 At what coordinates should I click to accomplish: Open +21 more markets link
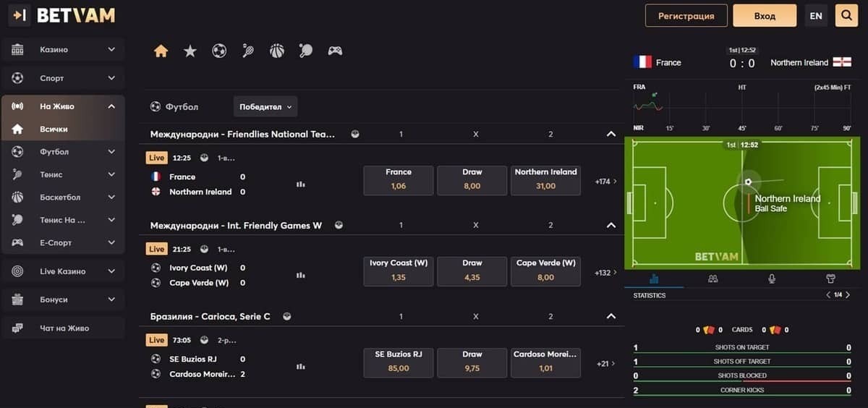pos(607,364)
